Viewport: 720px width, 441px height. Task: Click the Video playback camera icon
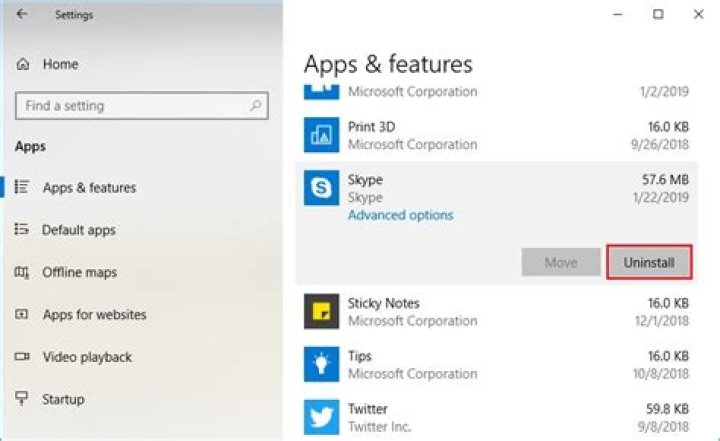22,356
